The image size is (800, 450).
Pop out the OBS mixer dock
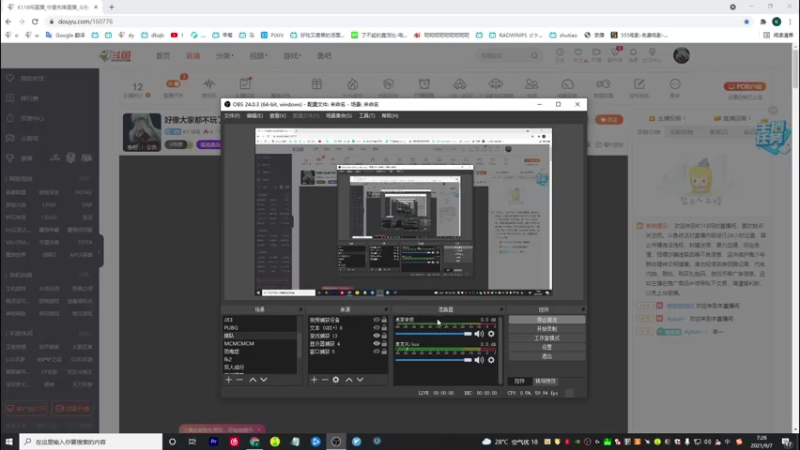click(x=501, y=309)
